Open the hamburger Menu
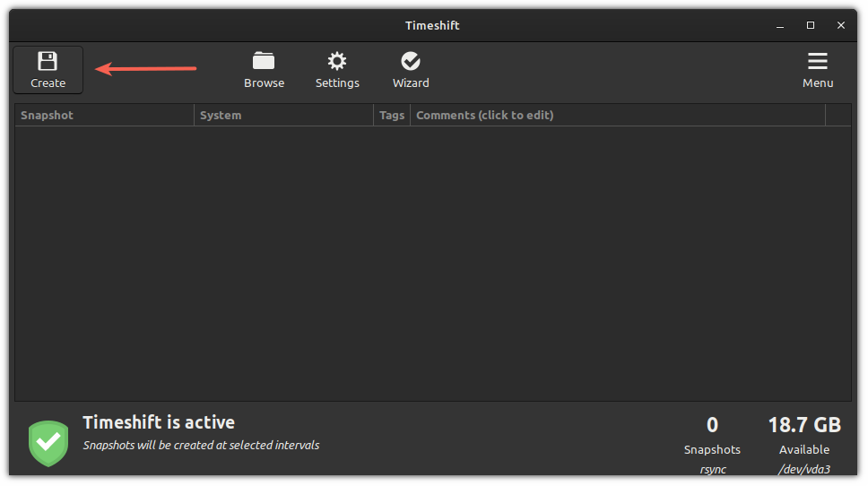This screenshot has height=486, width=868. click(818, 70)
